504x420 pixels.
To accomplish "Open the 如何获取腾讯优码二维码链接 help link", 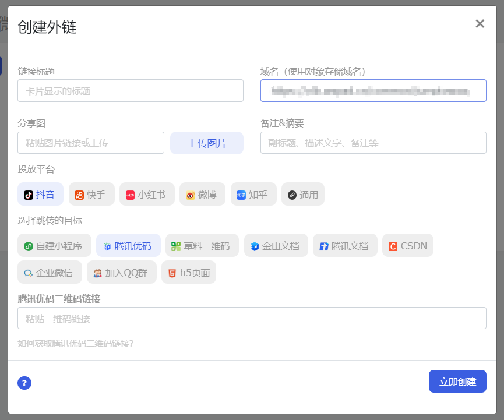I will pyautogui.click(x=76, y=344).
